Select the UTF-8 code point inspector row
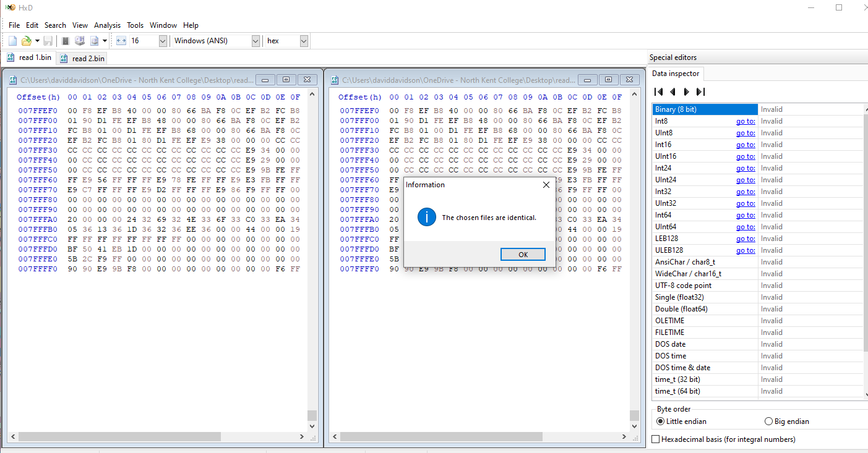 pyautogui.click(x=758, y=286)
